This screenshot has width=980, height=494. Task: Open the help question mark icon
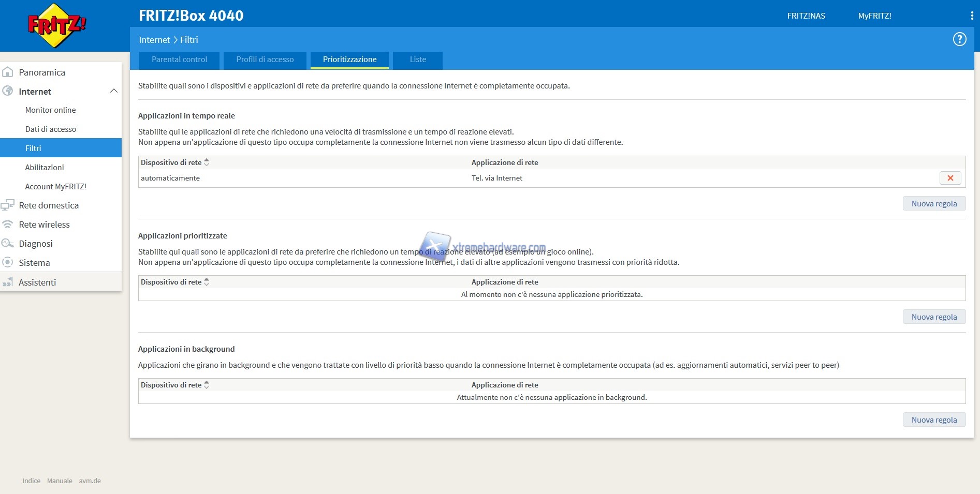pyautogui.click(x=959, y=39)
